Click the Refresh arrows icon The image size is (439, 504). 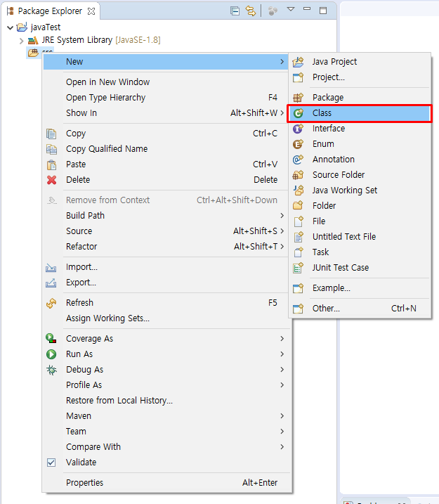(x=51, y=303)
